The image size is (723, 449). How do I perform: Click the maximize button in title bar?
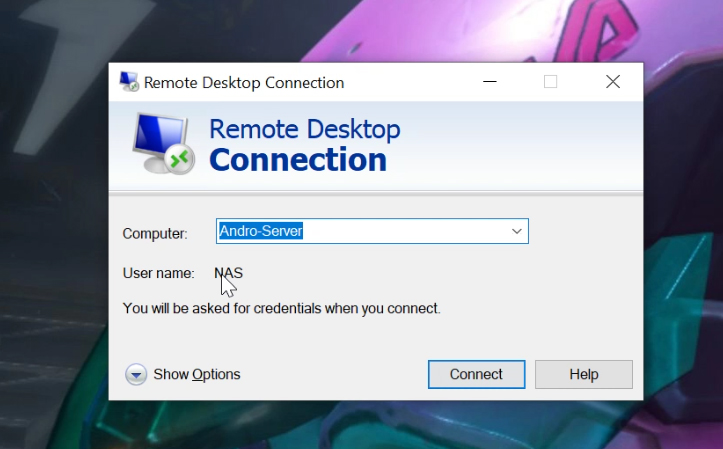tap(551, 82)
